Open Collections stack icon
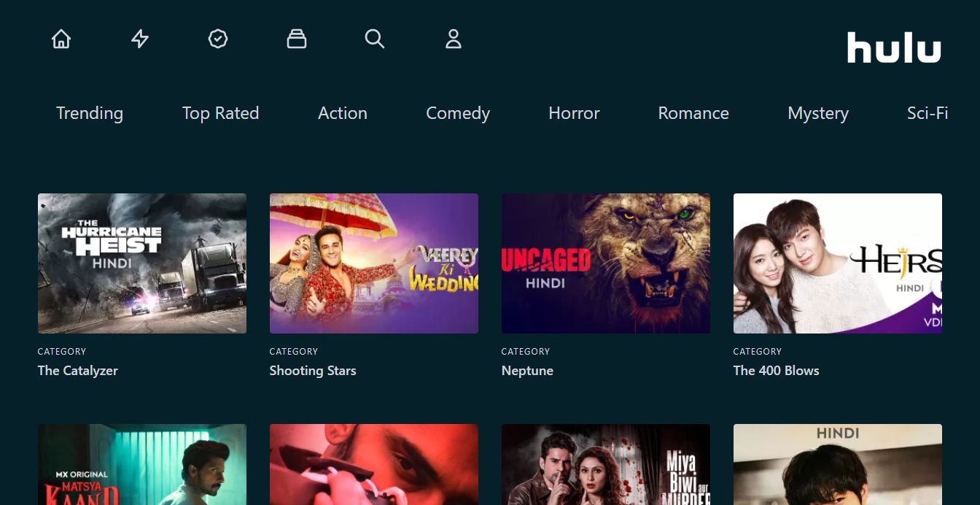 [x=297, y=39]
